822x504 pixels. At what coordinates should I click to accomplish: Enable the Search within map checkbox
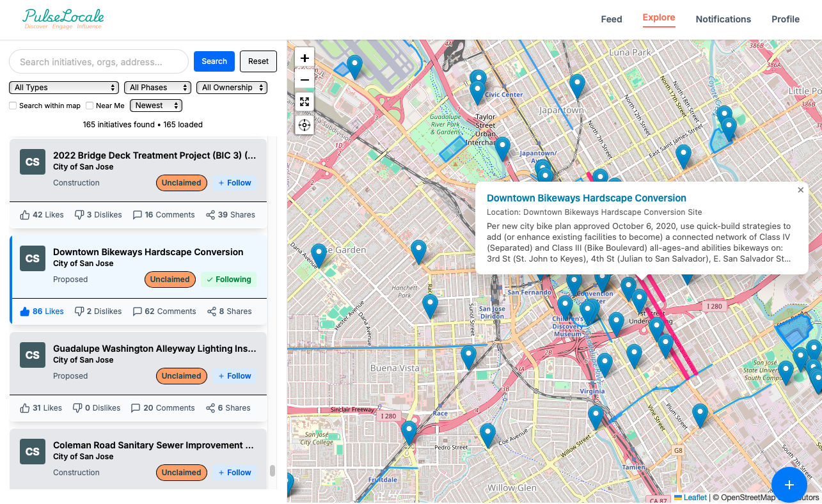tap(13, 105)
